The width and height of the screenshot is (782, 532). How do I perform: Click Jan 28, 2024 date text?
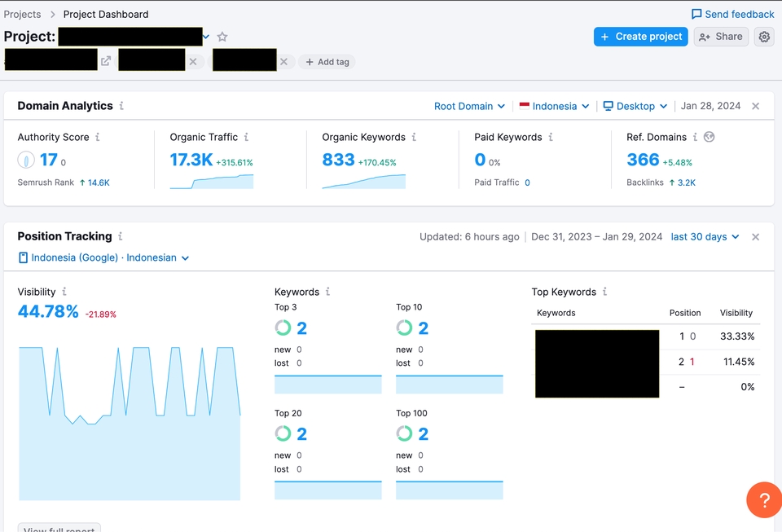pos(710,106)
